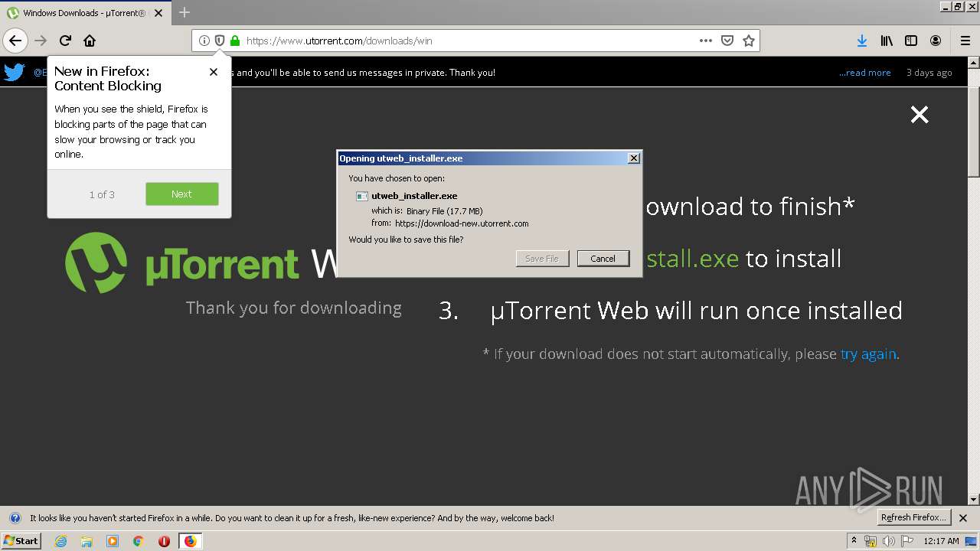Show sidebars icon
980x551 pixels.
(x=911, y=41)
